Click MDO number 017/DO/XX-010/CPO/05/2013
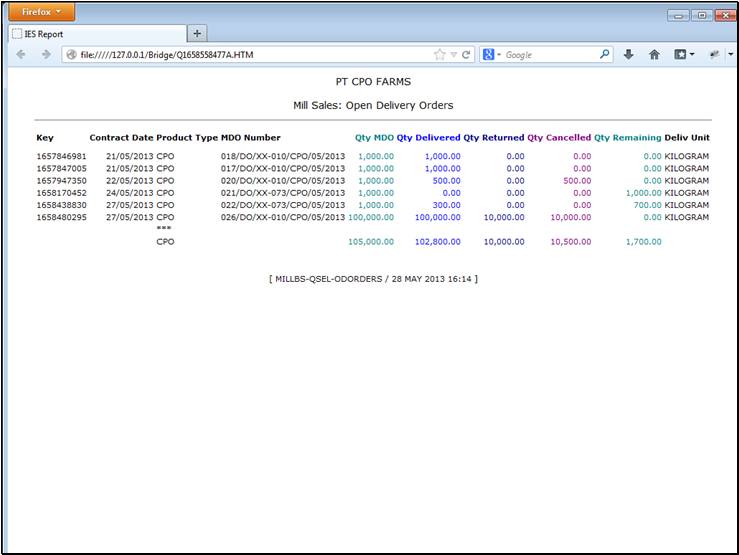 pyautogui.click(x=283, y=168)
